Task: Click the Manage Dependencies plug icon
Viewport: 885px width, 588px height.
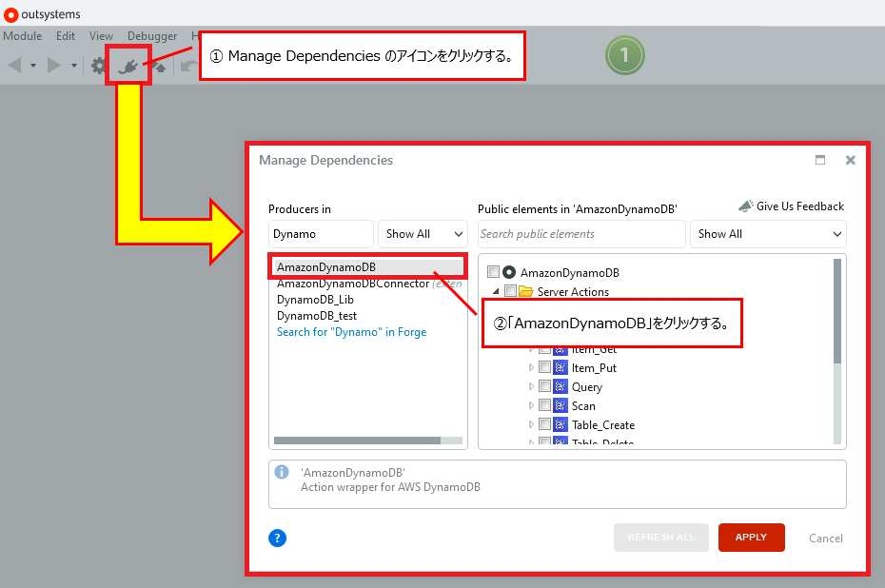Action: click(128, 66)
